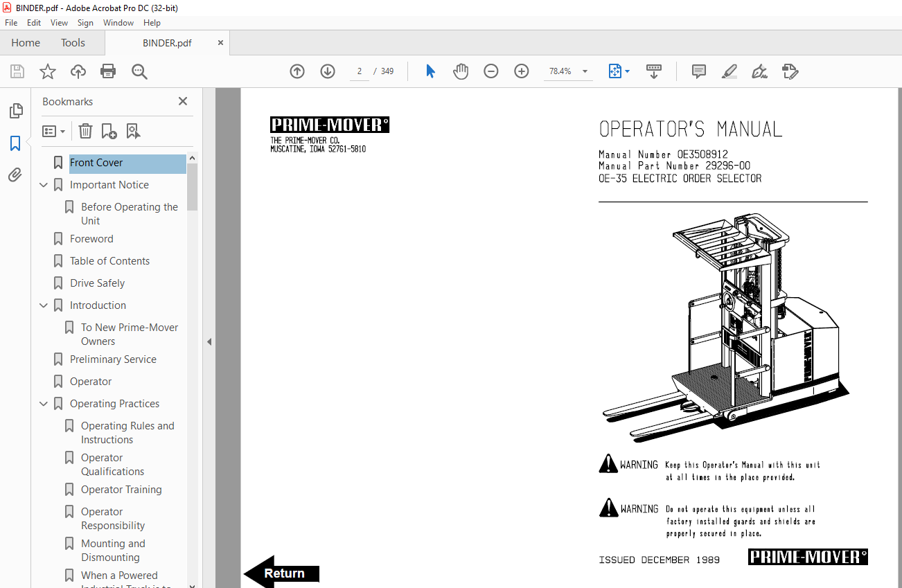The width and height of the screenshot is (902, 588).
Task: Click the Important Notice bookmark label
Action: pyautogui.click(x=109, y=185)
